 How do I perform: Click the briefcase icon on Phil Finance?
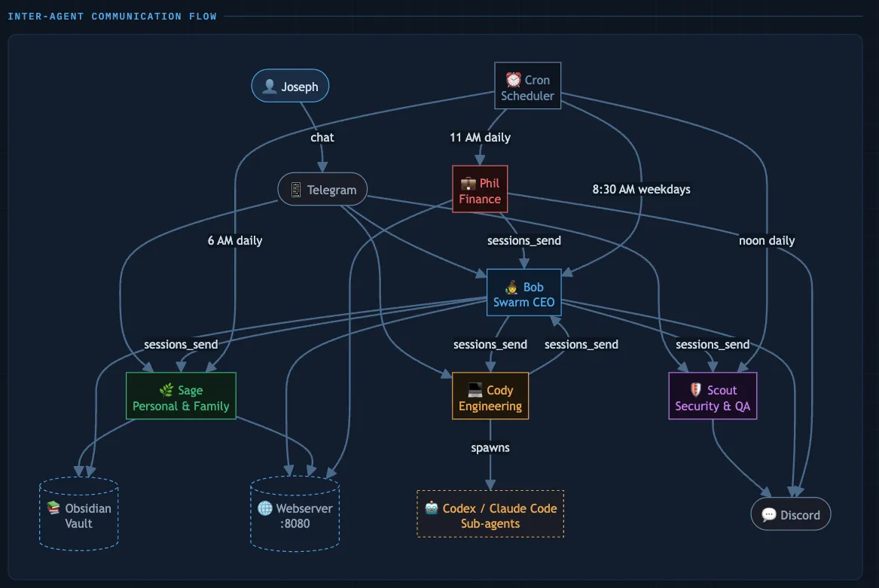point(467,183)
